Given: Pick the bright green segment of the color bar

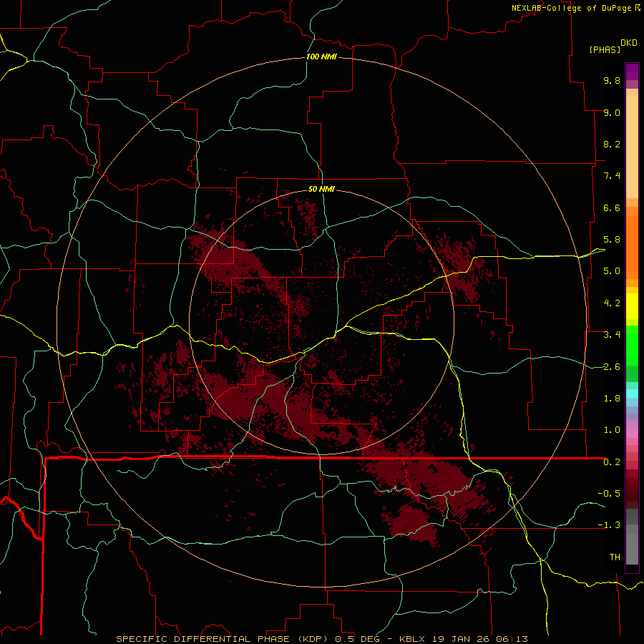Looking at the screenshot, I should tap(632, 345).
